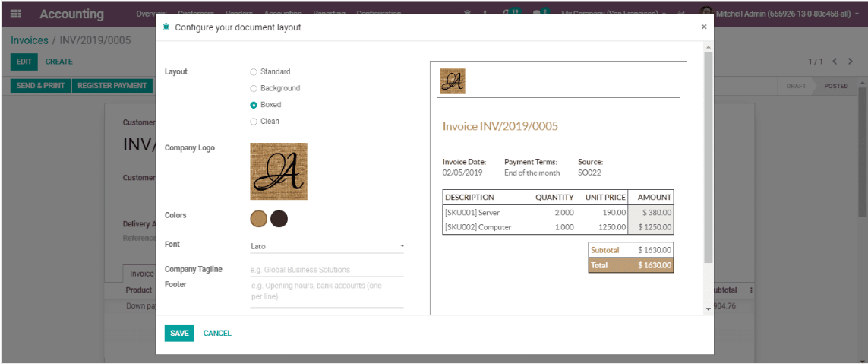Open the Vendors menu
The image size is (868, 364).
point(238,13)
